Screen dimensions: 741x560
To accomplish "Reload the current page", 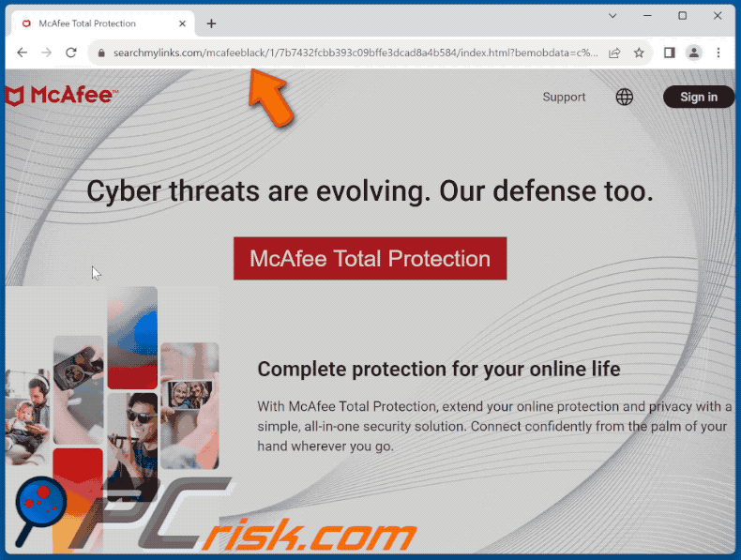I will click(71, 53).
